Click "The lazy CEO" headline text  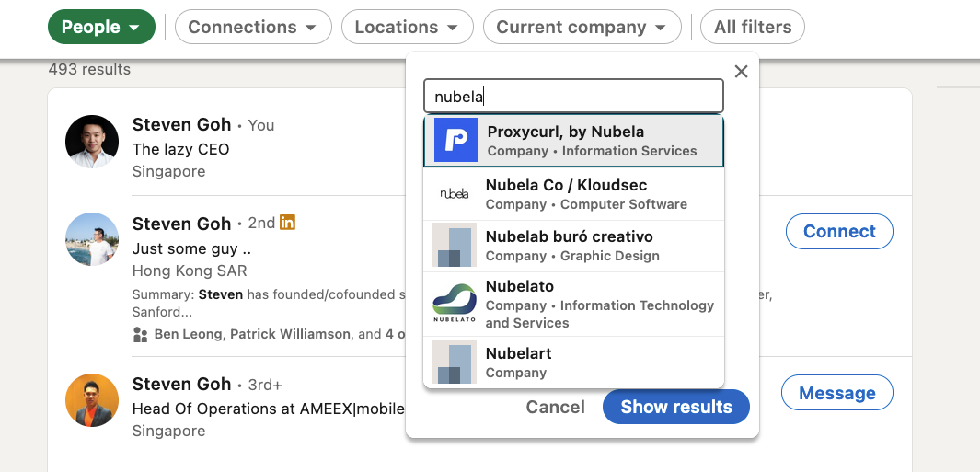180,149
